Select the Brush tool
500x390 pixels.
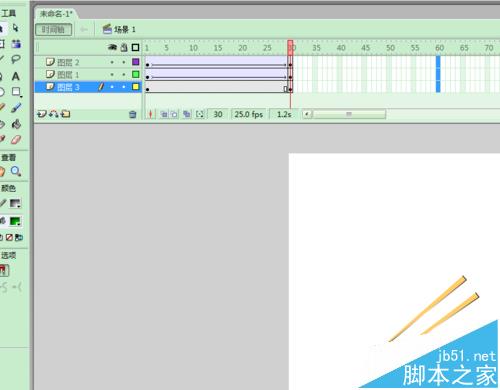[16, 108]
